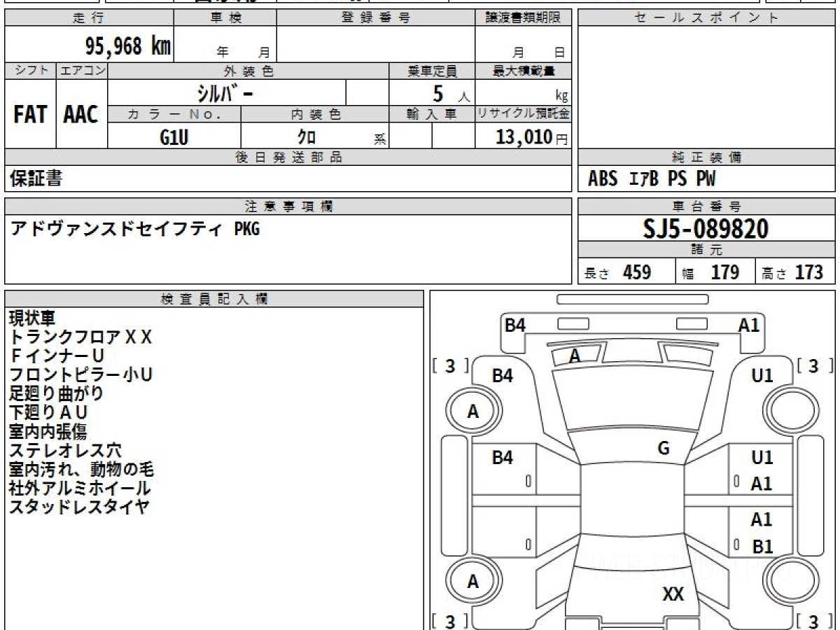Select the 室内内張傷 note
Screen dimensions: 840x630
pyautogui.click(x=48, y=432)
